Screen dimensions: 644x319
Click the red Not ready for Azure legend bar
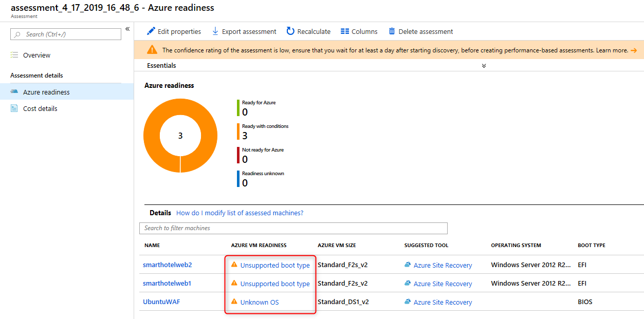pyautogui.click(x=238, y=155)
